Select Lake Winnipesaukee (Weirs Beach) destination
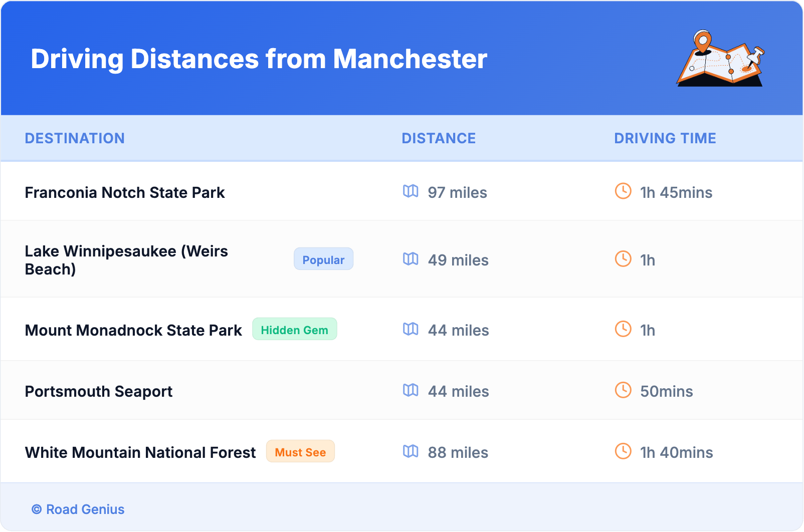The height and width of the screenshot is (532, 804). point(126,260)
